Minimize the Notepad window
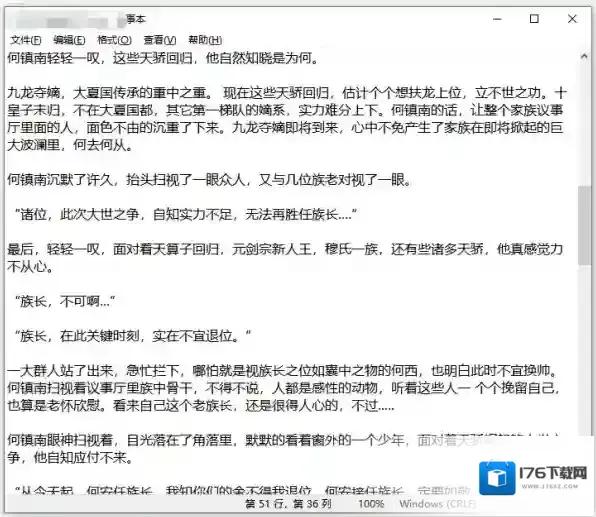This screenshot has height=517, width=596. pos(497,19)
